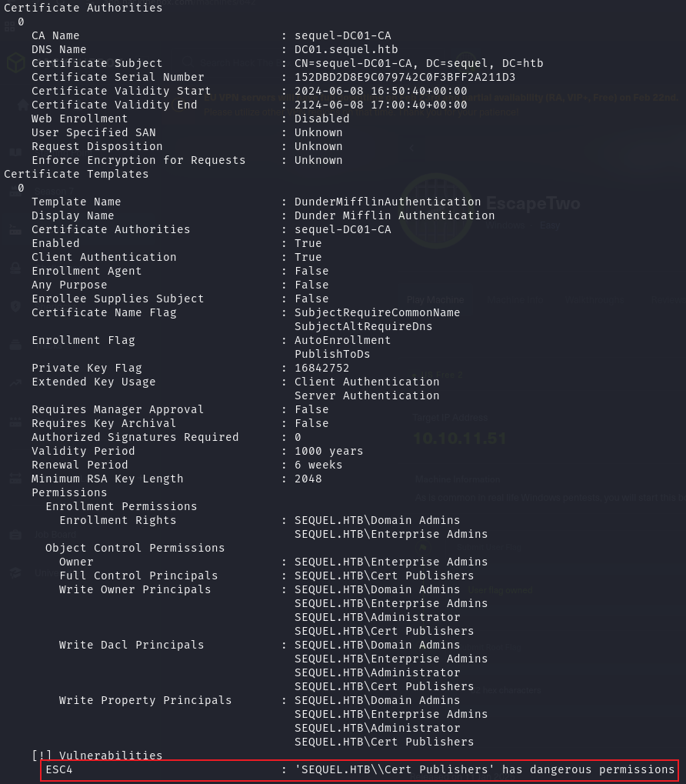Screen dimensions: 686x784
Task: Select the 'Server Authentication' key usage
Action: [x=367, y=395]
